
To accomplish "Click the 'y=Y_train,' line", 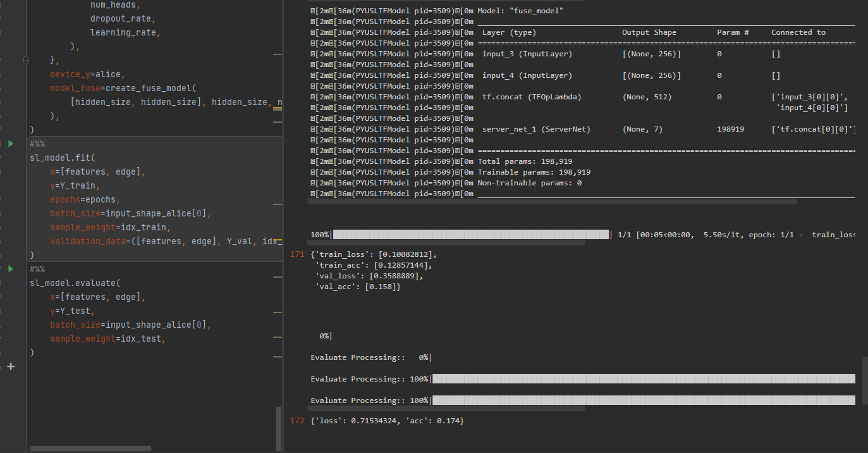I will [75, 185].
